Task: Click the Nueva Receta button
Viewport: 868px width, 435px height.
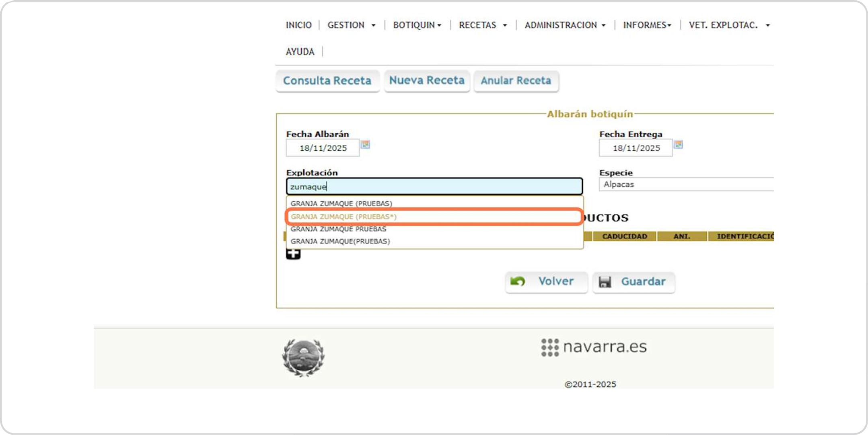Action: tap(427, 80)
